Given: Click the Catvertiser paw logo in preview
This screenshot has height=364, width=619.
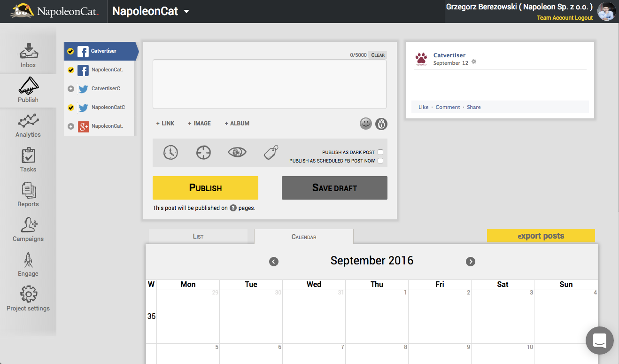Looking at the screenshot, I should [421, 59].
